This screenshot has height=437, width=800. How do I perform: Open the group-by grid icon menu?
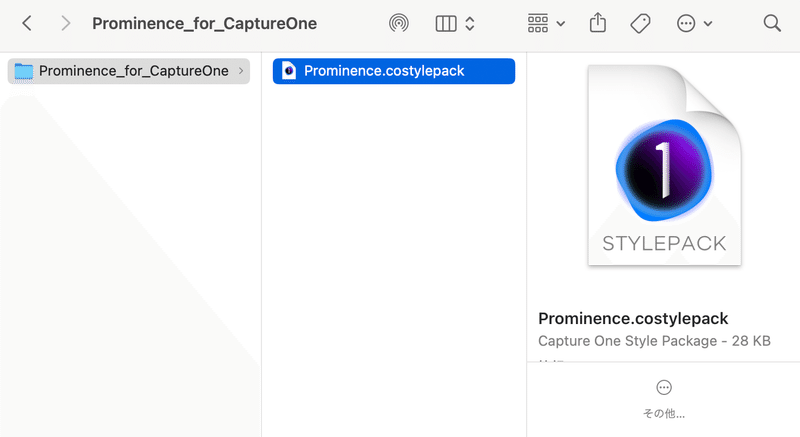[538, 23]
